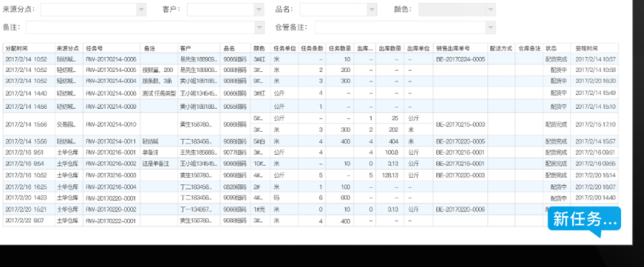Screen dimensions: 644x267
Task: Select task RW-20170216-0003 cell
Action: (111, 176)
